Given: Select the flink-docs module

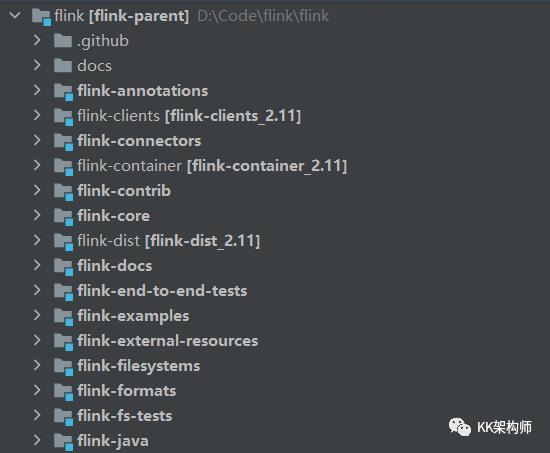Looking at the screenshot, I should click(x=115, y=266).
